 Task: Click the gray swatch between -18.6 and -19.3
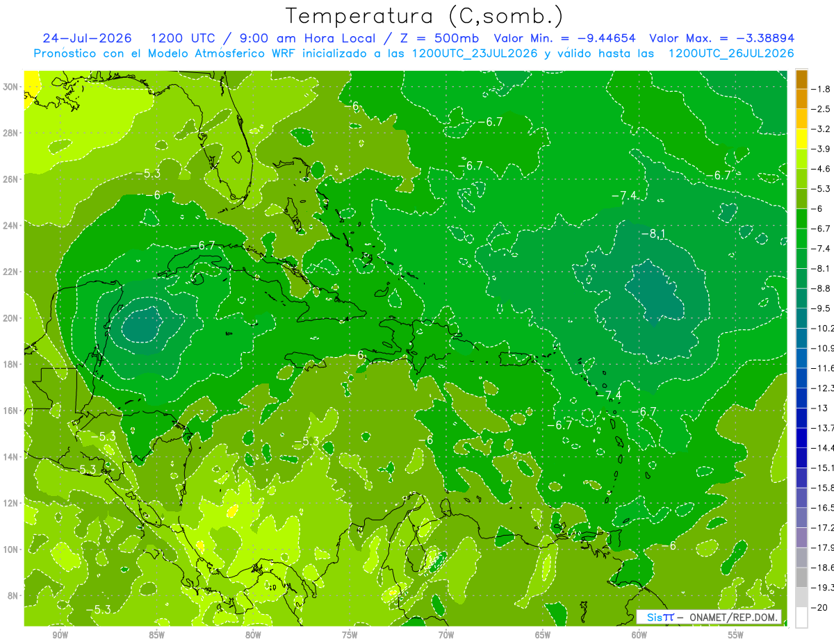pos(801,577)
